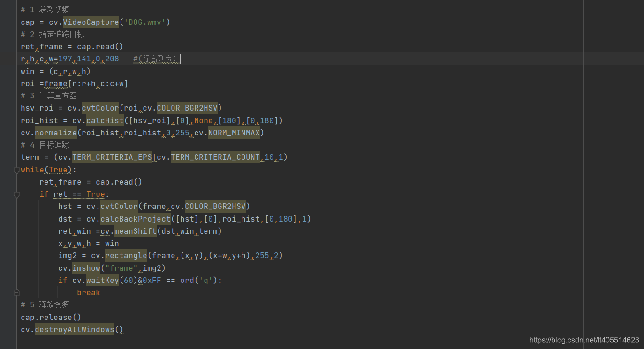Click the None argument in calcHist
Image resolution: width=644 pixels, height=349 pixels.
point(204,120)
